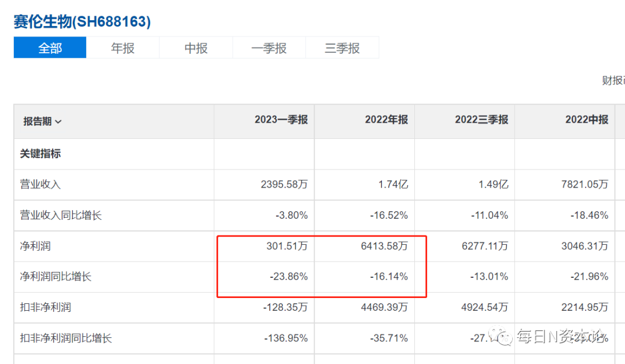
Task: Select the 扣非净利润同比增长 row label
Action: 66,338
